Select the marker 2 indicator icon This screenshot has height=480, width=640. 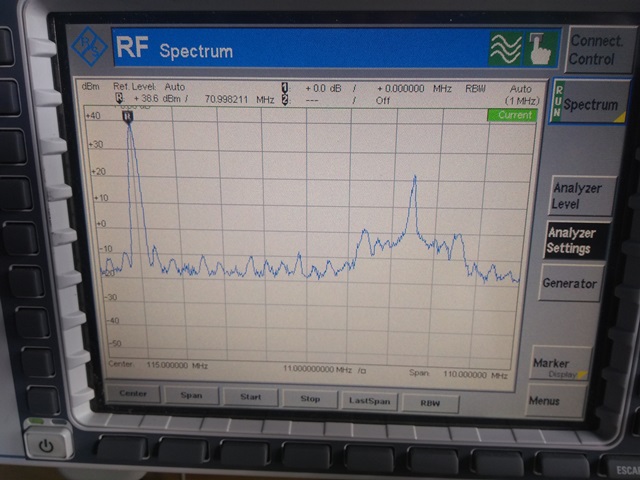point(284,100)
